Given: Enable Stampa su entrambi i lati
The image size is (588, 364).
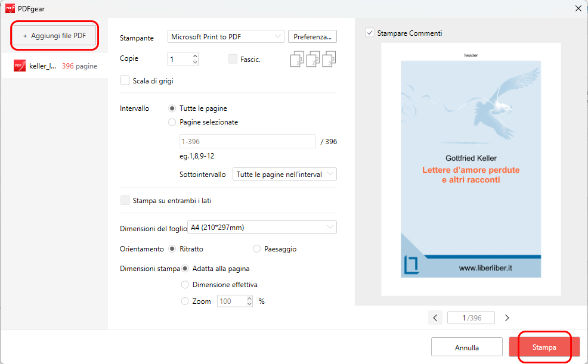Looking at the screenshot, I should (x=125, y=200).
